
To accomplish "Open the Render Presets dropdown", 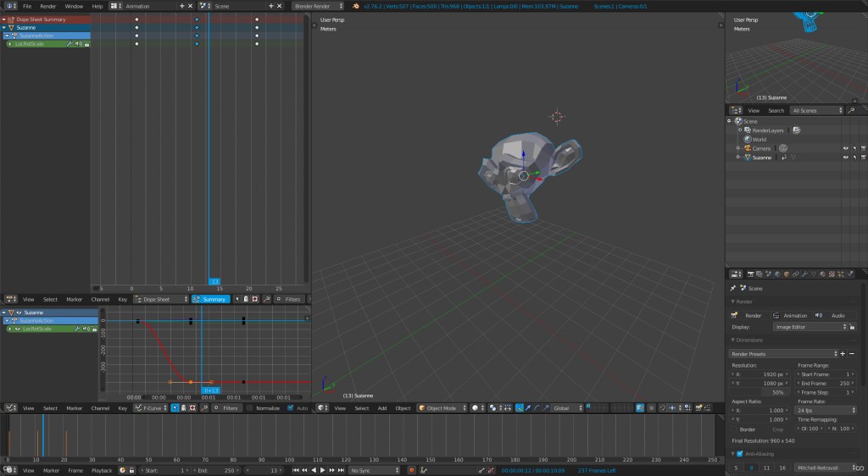I will (783, 354).
